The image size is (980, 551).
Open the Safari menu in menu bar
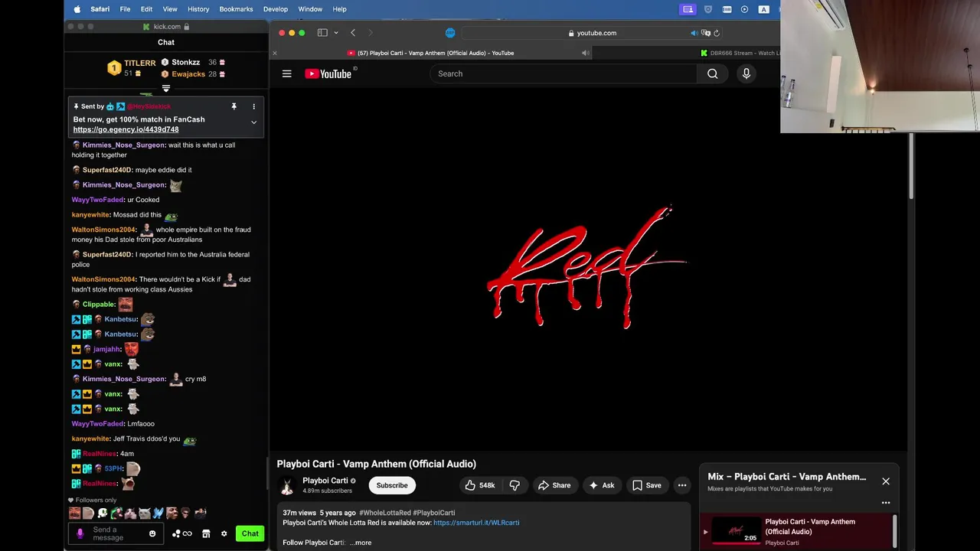pyautogui.click(x=100, y=9)
